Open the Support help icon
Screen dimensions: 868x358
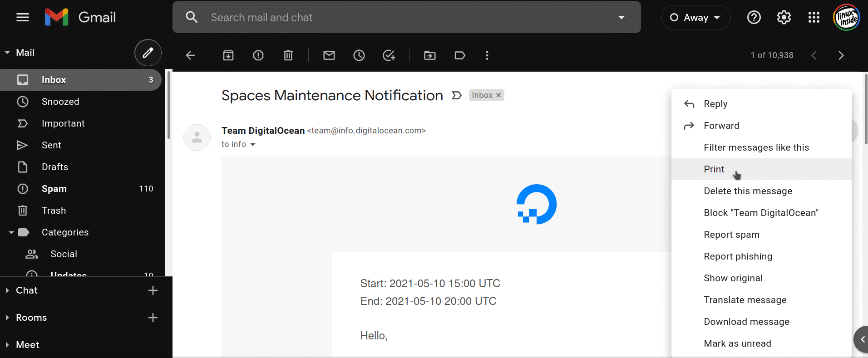(754, 17)
